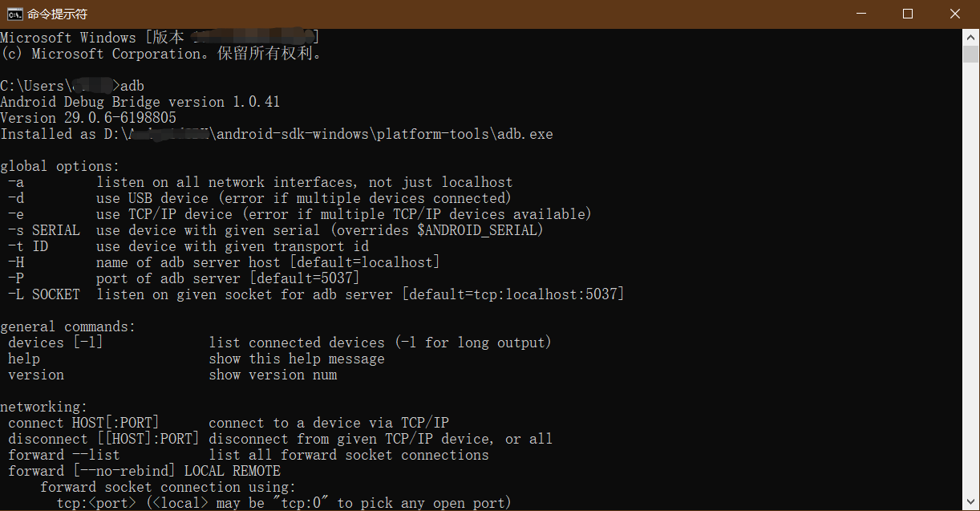Click the Command Prompt icon in title bar
The width and height of the screenshot is (980, 511).
tap(14, 14)
